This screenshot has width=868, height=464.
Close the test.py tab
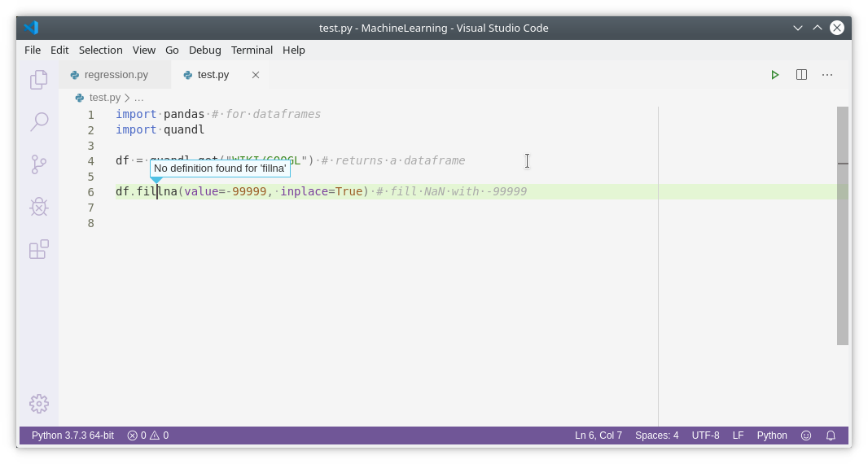click(256, 75)
